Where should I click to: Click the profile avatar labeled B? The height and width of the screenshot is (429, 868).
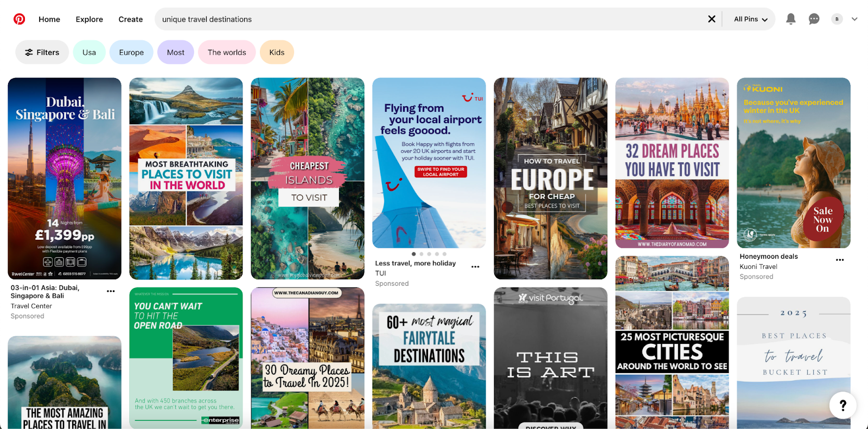(837, 19)
